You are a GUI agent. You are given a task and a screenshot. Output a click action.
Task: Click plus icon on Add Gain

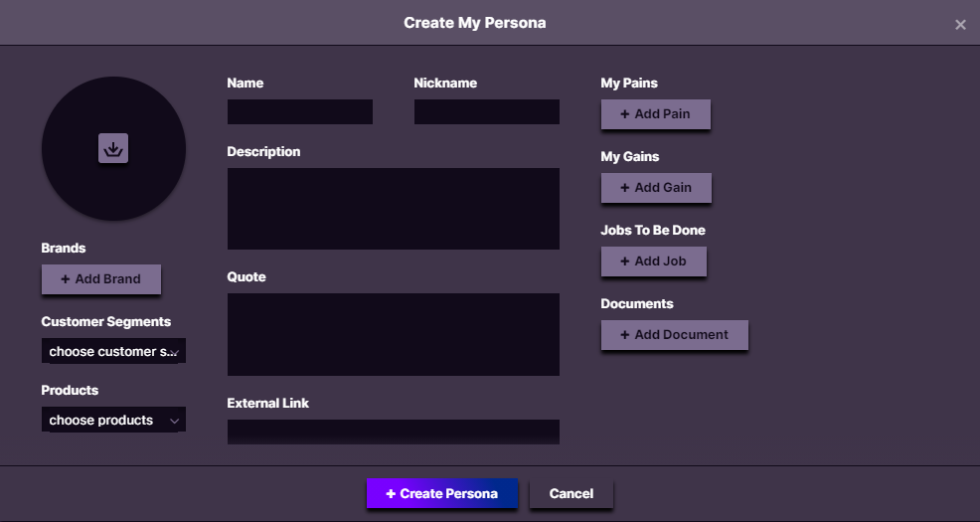click(x=624, y=188)
